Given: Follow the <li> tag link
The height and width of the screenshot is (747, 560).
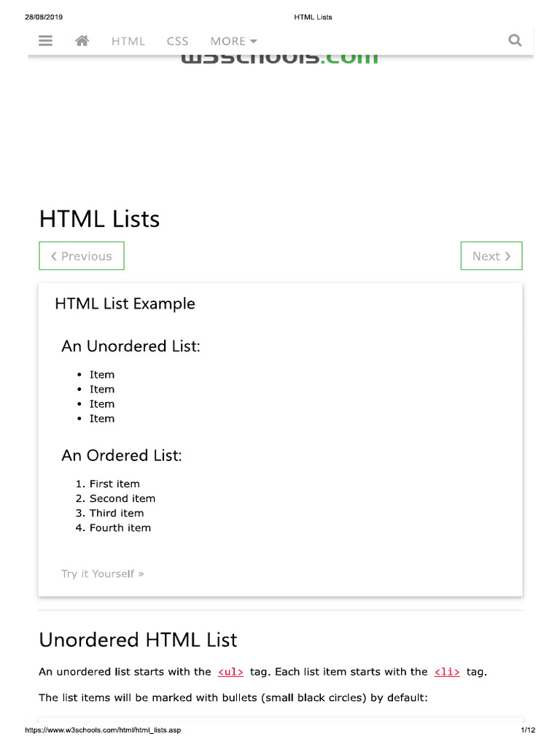Looking at the screenshot, I should click(447, 672).
